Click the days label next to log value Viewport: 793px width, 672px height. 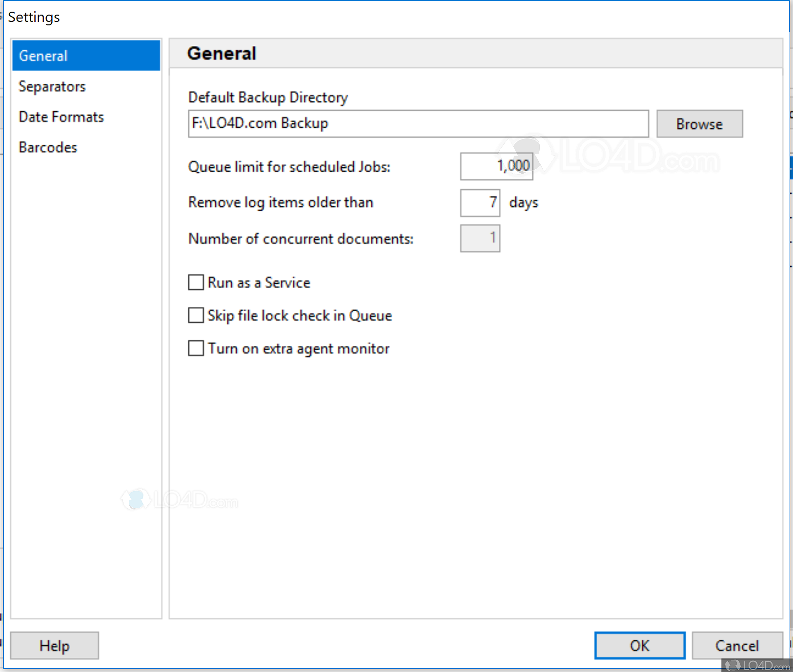tap(523, 202)
